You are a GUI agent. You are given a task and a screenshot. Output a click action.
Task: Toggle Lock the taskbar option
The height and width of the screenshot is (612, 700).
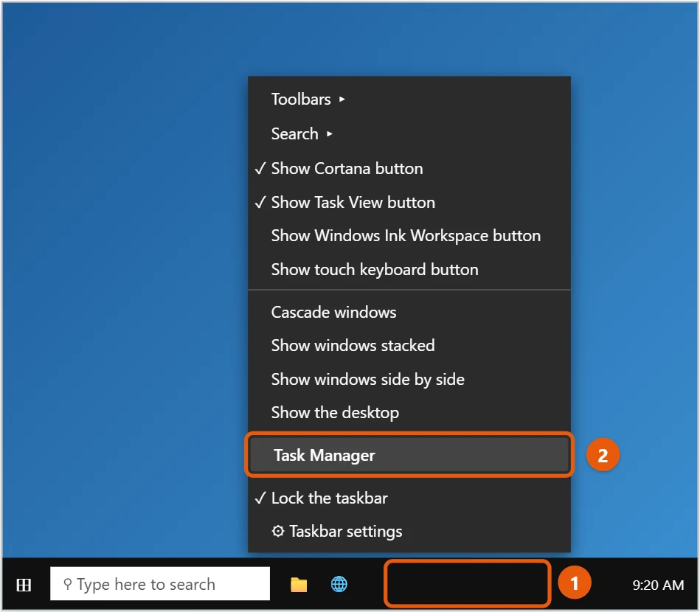[409, 498]
